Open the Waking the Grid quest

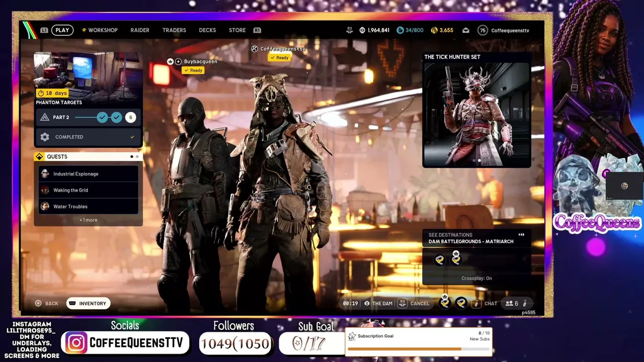(x=89, y=190)
